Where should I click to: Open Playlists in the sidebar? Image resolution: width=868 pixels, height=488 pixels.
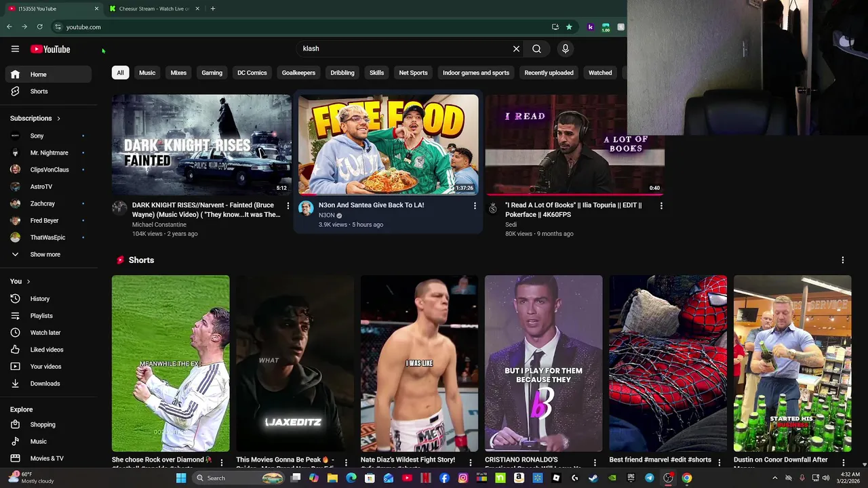[x=47, y=316]
